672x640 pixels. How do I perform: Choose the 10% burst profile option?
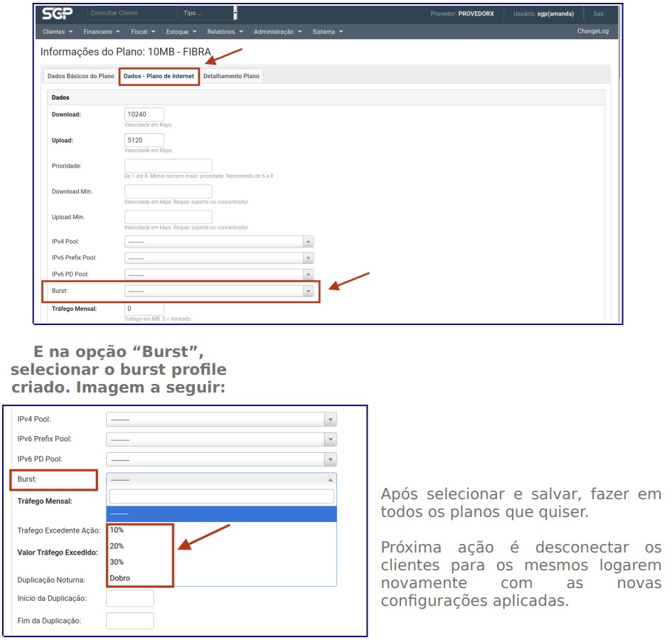pos(117,530)
